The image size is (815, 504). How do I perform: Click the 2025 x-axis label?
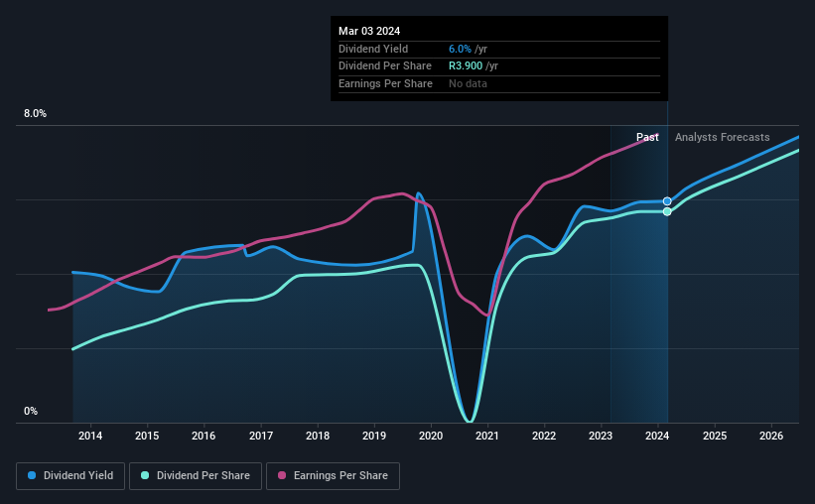click(x=715, y=436)
